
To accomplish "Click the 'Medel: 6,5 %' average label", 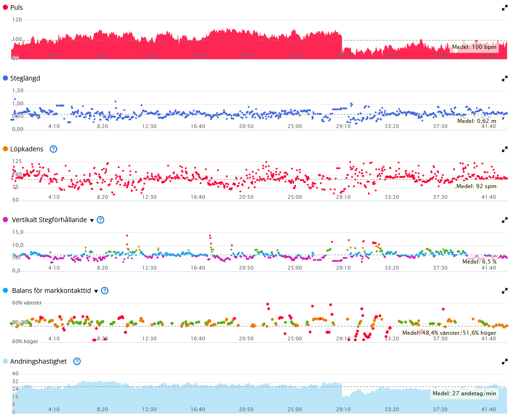I will 480,262.
